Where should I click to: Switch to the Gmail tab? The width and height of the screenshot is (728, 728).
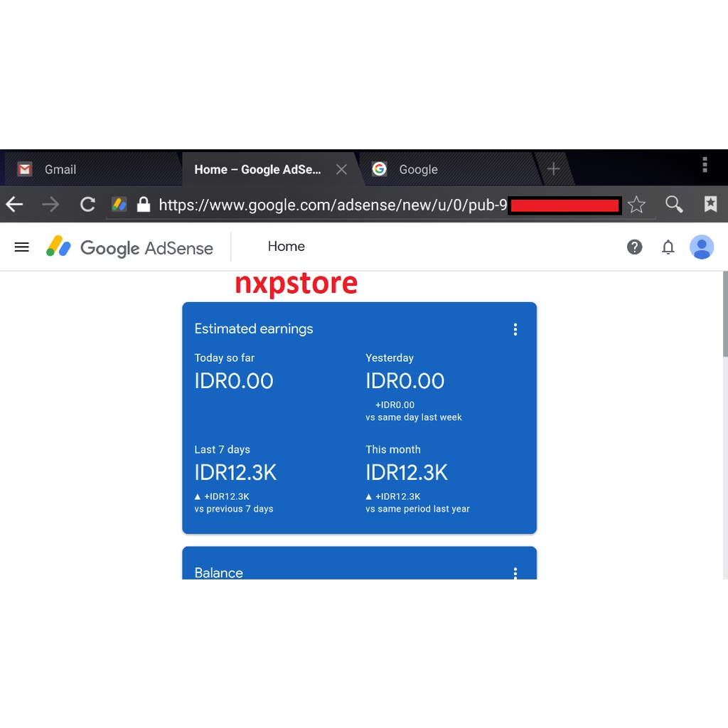60,169
